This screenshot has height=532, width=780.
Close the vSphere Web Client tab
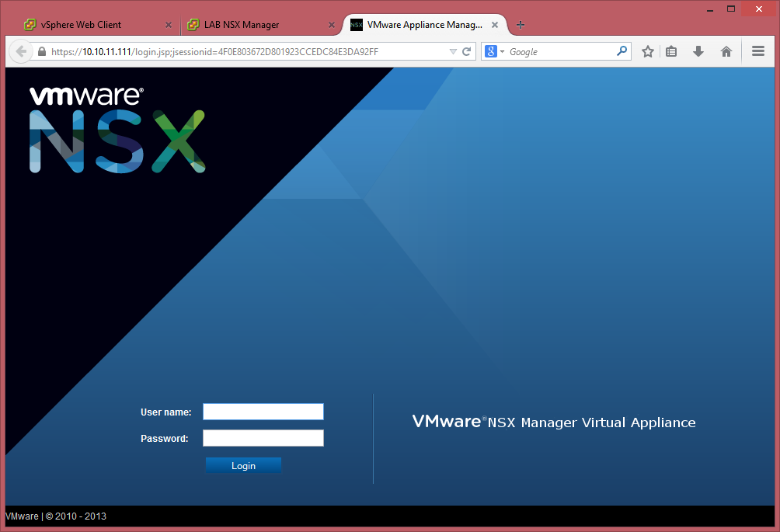tap(169, 25)
